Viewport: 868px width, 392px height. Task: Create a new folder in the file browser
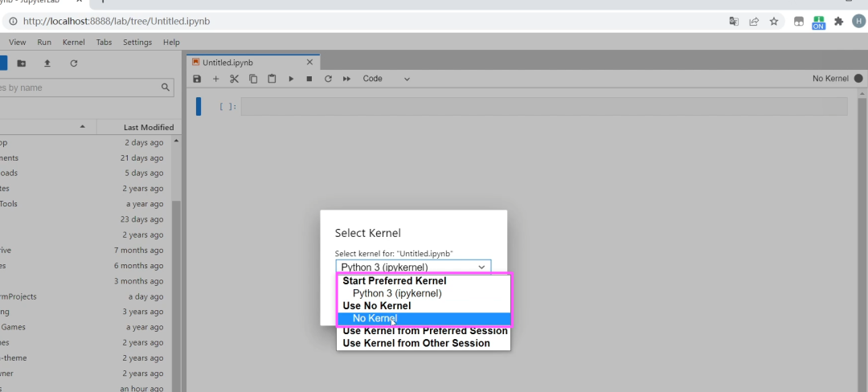22,63
